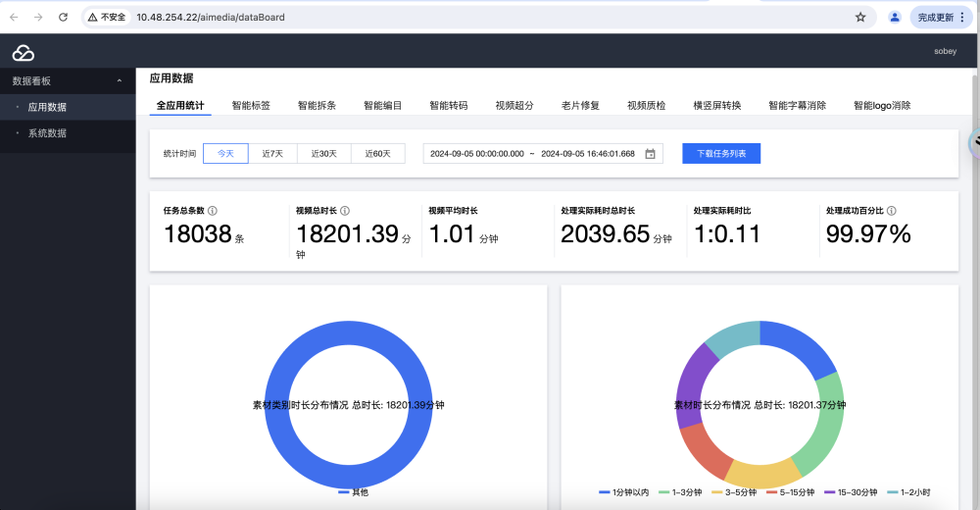
Task: Click info icon beside 视频总时长
Action: coord(345,211)
